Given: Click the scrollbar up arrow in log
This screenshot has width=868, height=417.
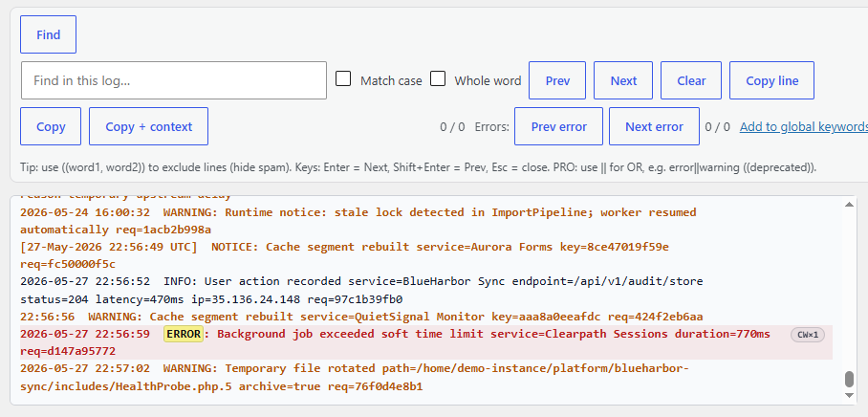Looking at the screenshot, I should tap(849, 205).
